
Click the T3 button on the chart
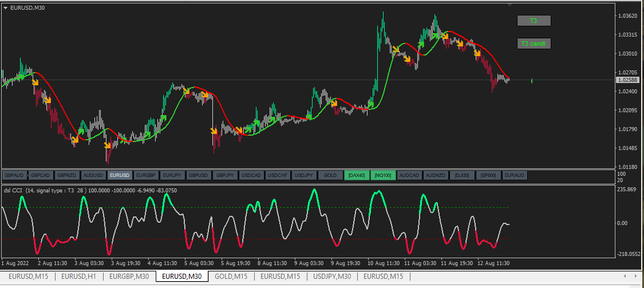click(534, 21)
